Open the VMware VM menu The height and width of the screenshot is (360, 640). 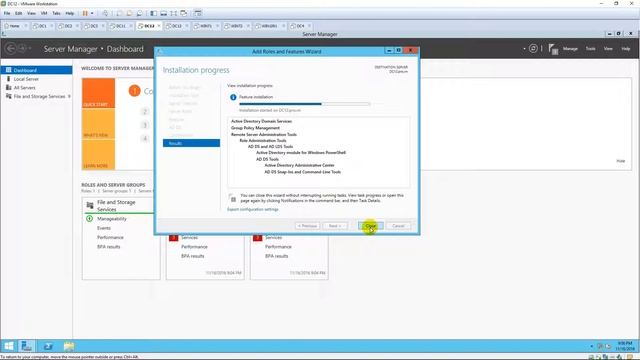point(44,13)
